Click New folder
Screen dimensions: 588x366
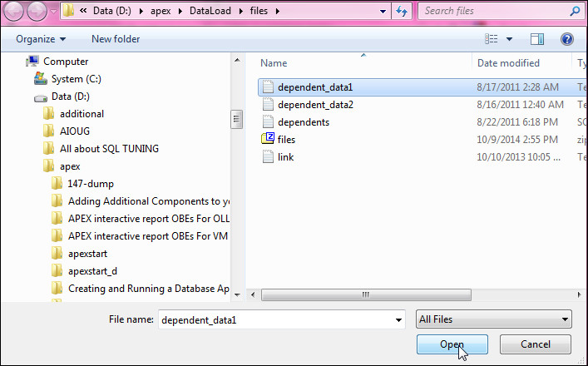[x=116, y=39]
